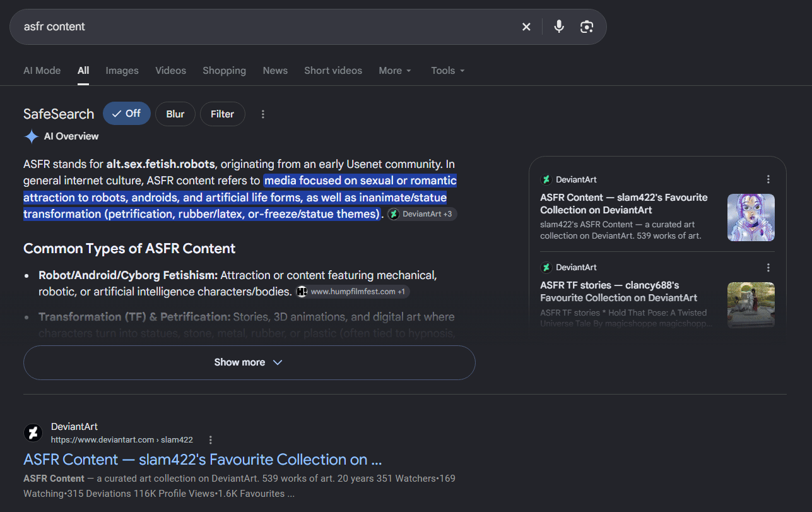
Task: Click the Common Types of ASFR Content heading
Action: click(129, 249)
